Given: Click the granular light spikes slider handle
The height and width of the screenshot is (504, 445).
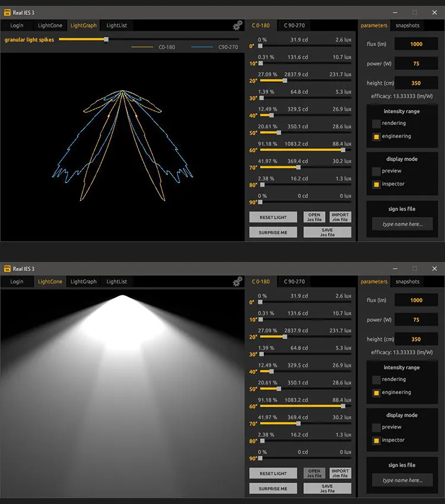Looking at the screenshot, I should tap(106, 40).
